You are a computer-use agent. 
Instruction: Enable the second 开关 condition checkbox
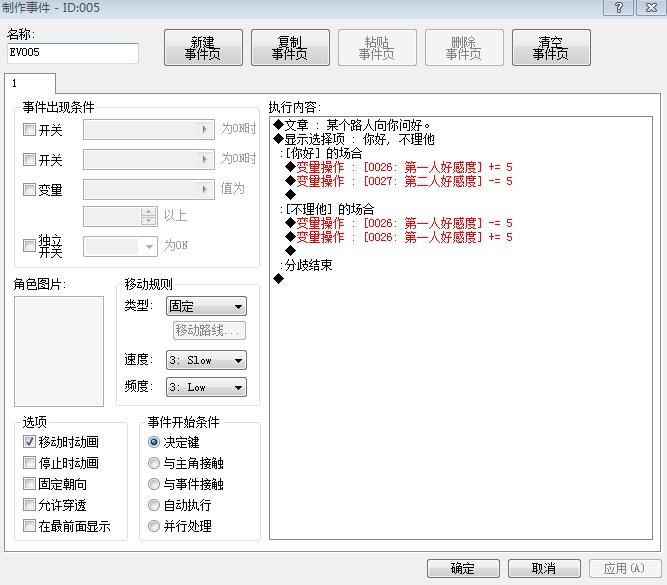tap(29, 160)
